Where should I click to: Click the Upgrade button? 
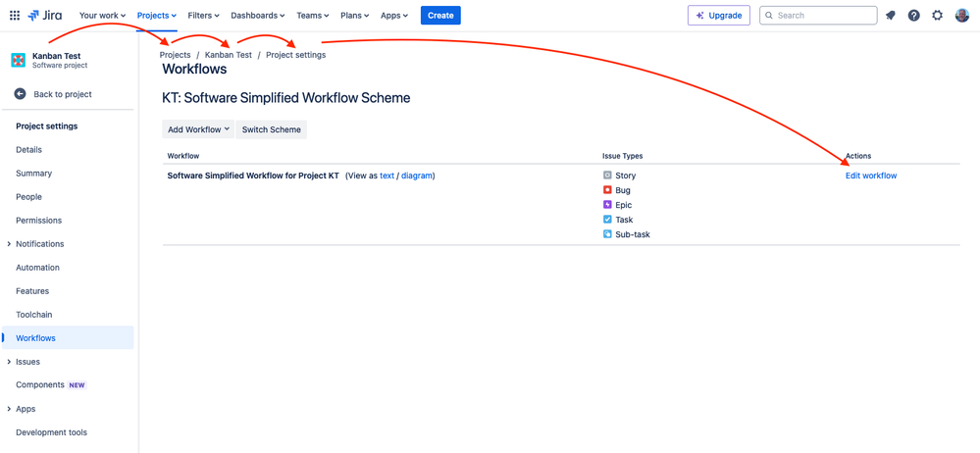pyautogui.click(x=719, y=15)
